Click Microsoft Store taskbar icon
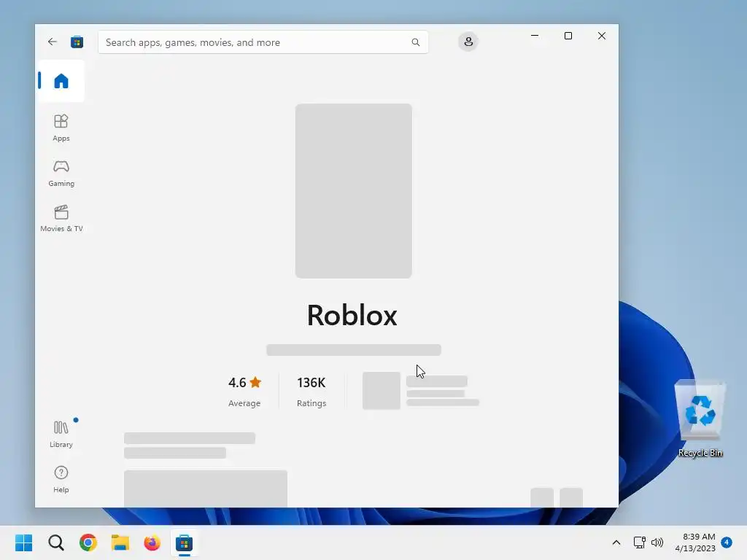The width and height of the screenshot is (747, 560). (x=184, y=542)
